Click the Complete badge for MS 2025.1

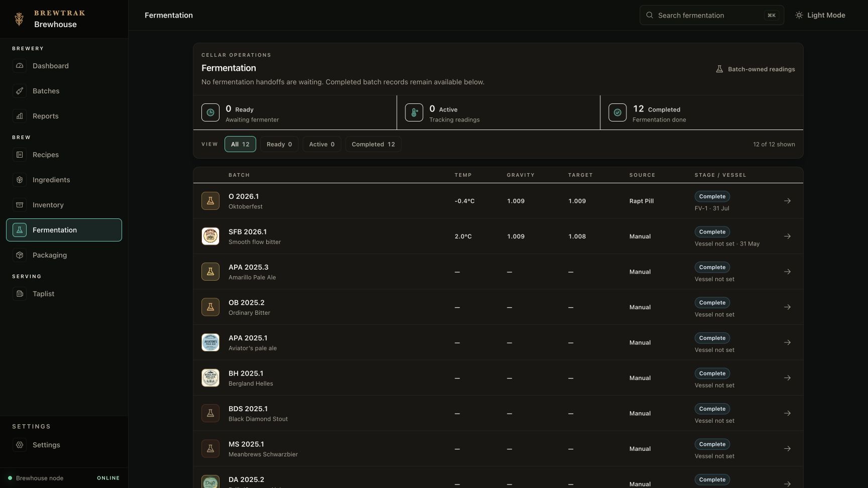tap(712, 444)
